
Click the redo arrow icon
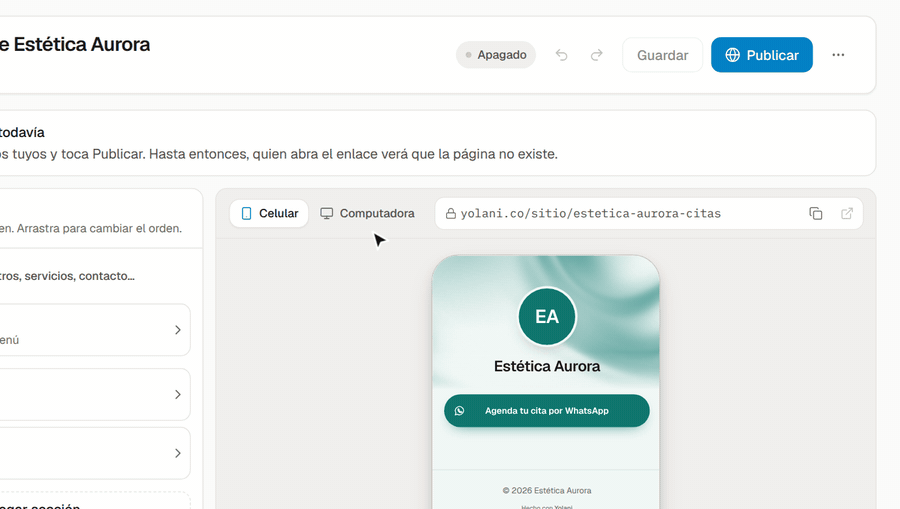coord(597,55)
